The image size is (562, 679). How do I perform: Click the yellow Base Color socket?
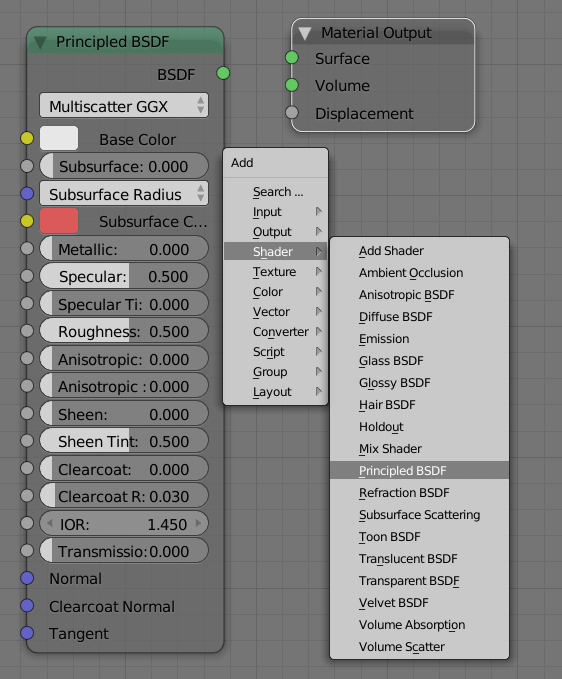(x=27, y=139)
